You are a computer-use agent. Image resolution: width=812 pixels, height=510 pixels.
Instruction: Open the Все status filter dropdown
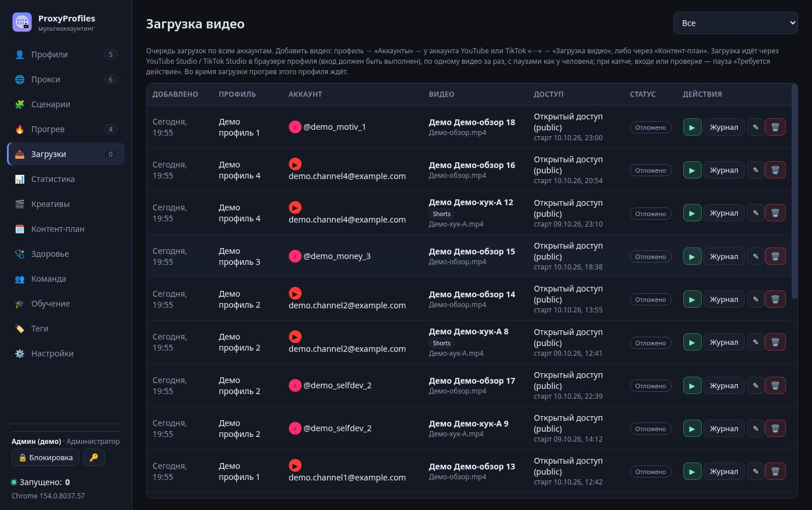click(x=735, y=23)
